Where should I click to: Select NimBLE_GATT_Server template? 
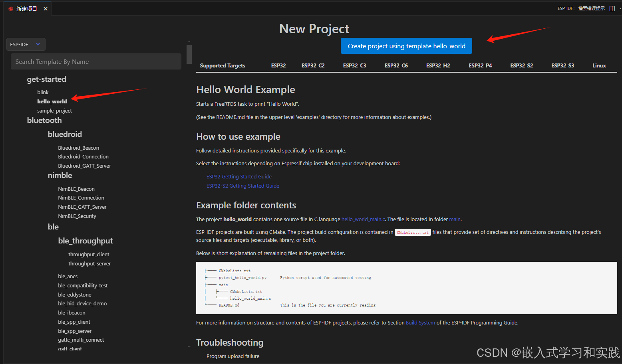[x=82, y=207]
